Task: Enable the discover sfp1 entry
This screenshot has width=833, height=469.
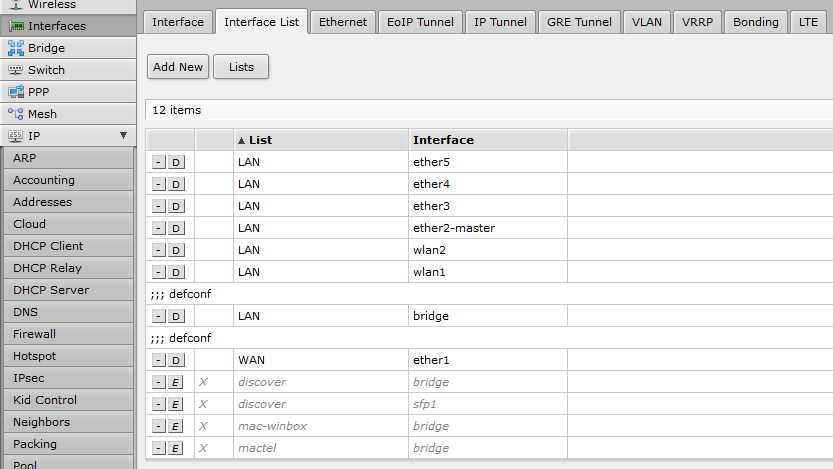Action: [x=175, y=405]
